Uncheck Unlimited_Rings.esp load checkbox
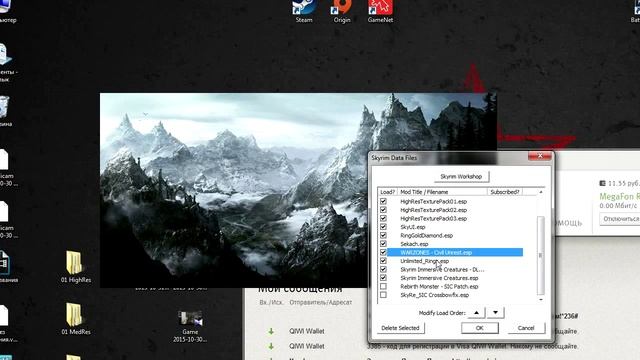640x360 pixels. point(383,261)
